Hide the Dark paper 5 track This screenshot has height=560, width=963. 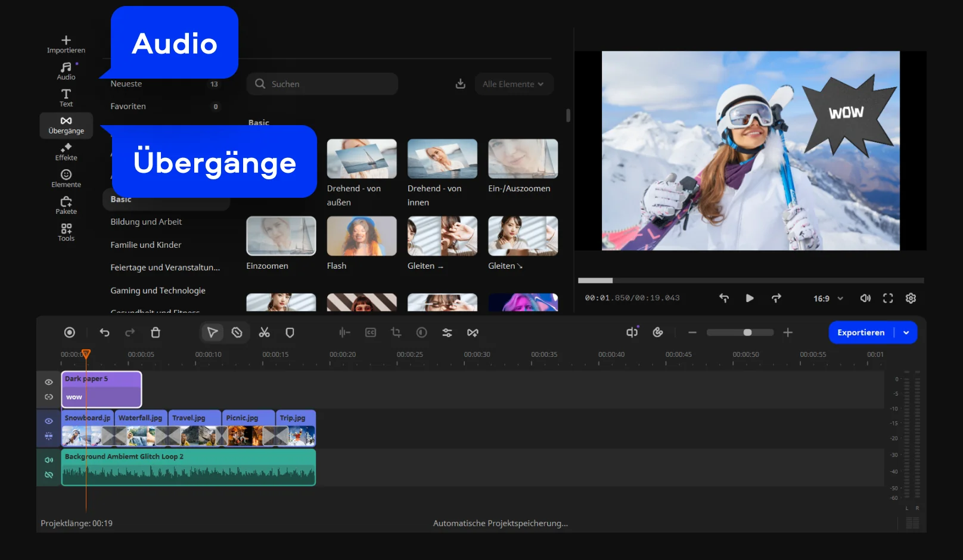tap(49, 382)
